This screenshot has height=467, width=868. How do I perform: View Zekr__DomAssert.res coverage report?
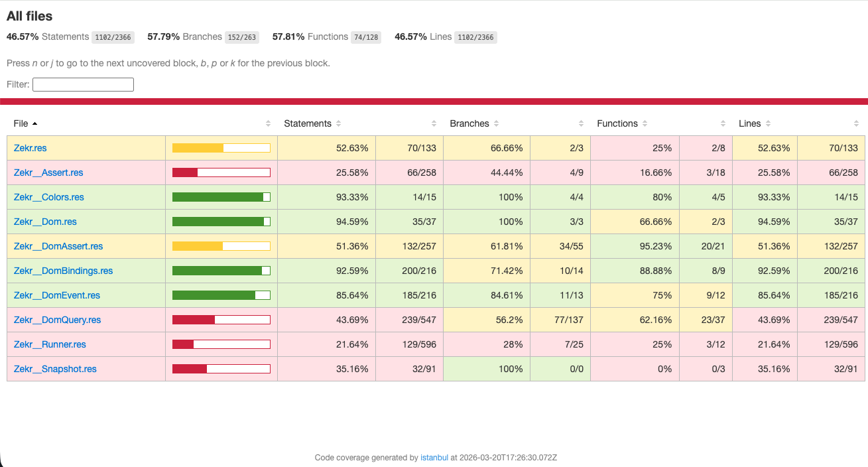point(58,246)
